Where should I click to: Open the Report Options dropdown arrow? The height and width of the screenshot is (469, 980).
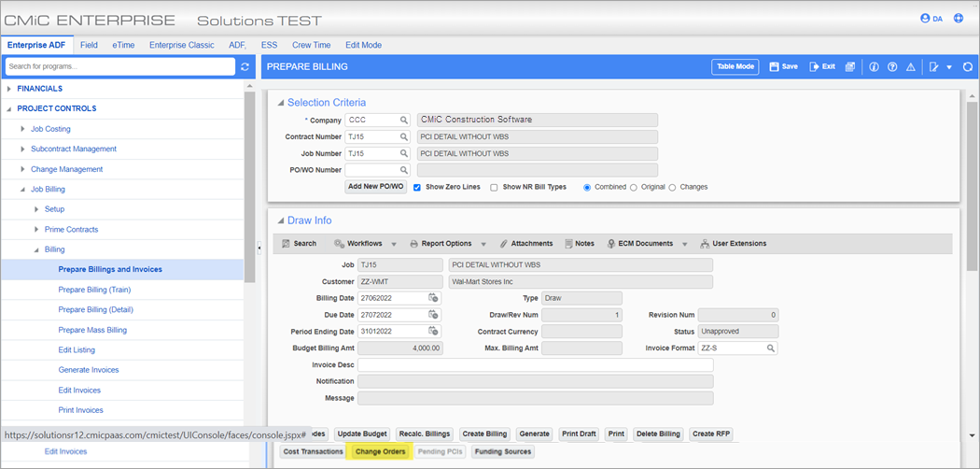484,244
